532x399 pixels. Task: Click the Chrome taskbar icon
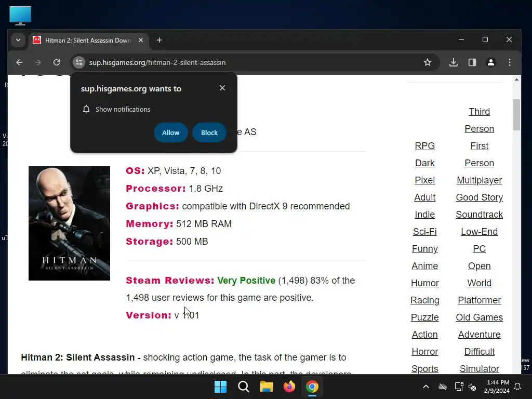[x=312, y=387]
